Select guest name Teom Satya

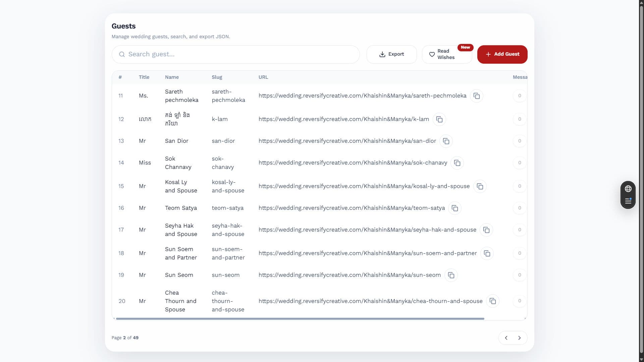click(x=181, y=208)
